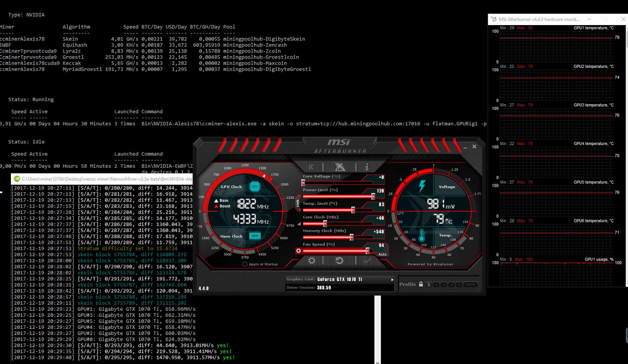This screenshot has width=628, height=364.
Task: Open Afterburner settings gear icon
Action: (x=311, y=261)
